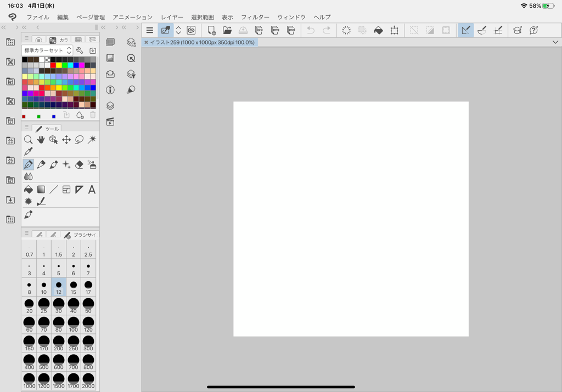Pick the yellow color swatch
Image resolution: width=562 pixels, height=392 pixels.
[59, 65]
